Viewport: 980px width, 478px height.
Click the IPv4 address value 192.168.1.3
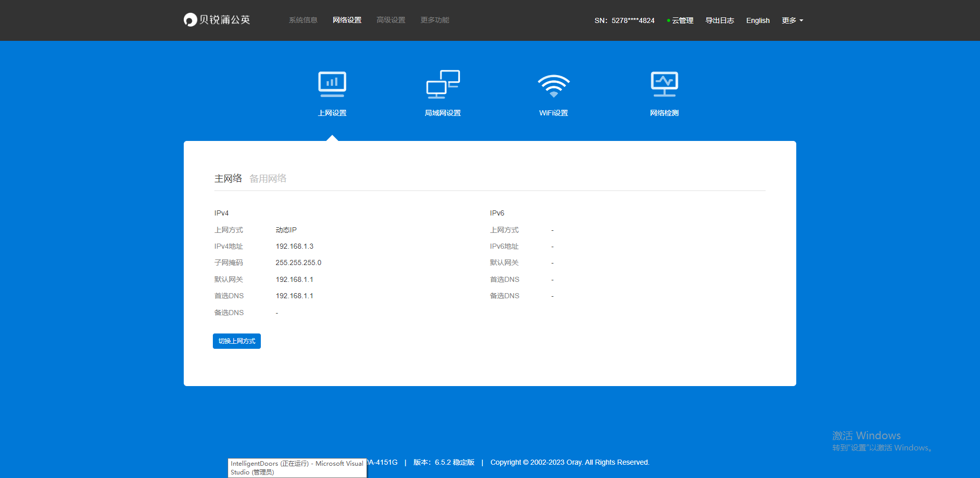click(295, 246)
